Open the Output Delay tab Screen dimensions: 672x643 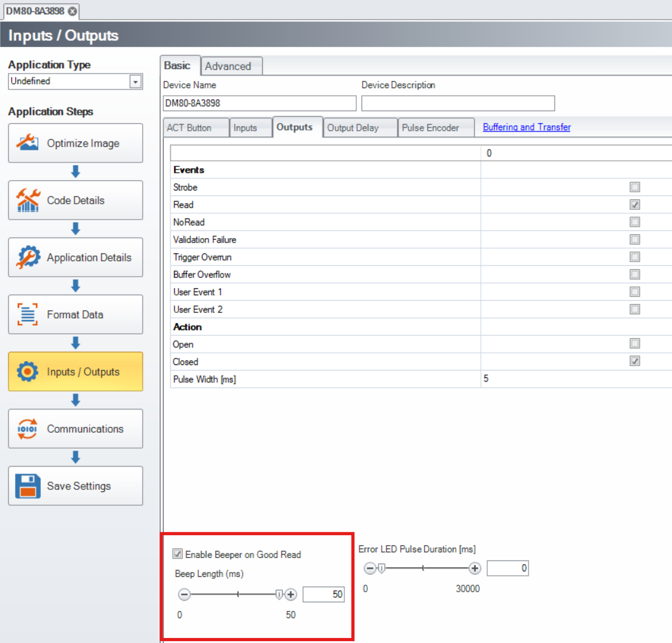coord(353,128)
